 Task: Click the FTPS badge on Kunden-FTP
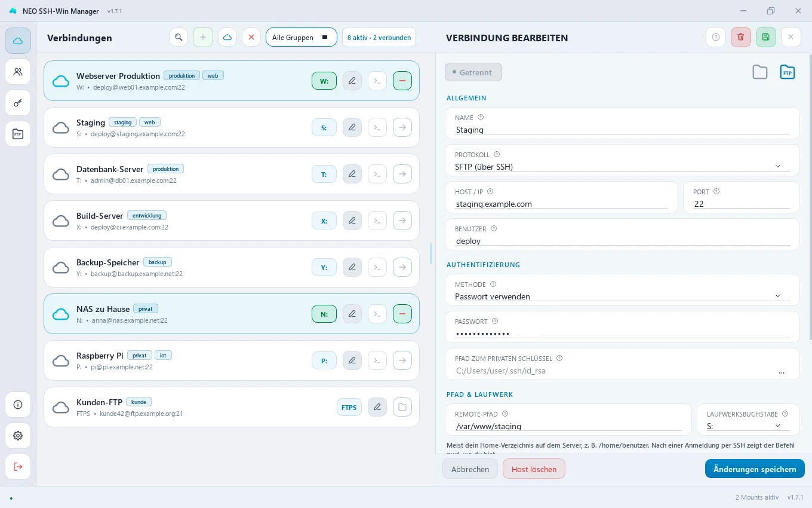tap(349, 407)
